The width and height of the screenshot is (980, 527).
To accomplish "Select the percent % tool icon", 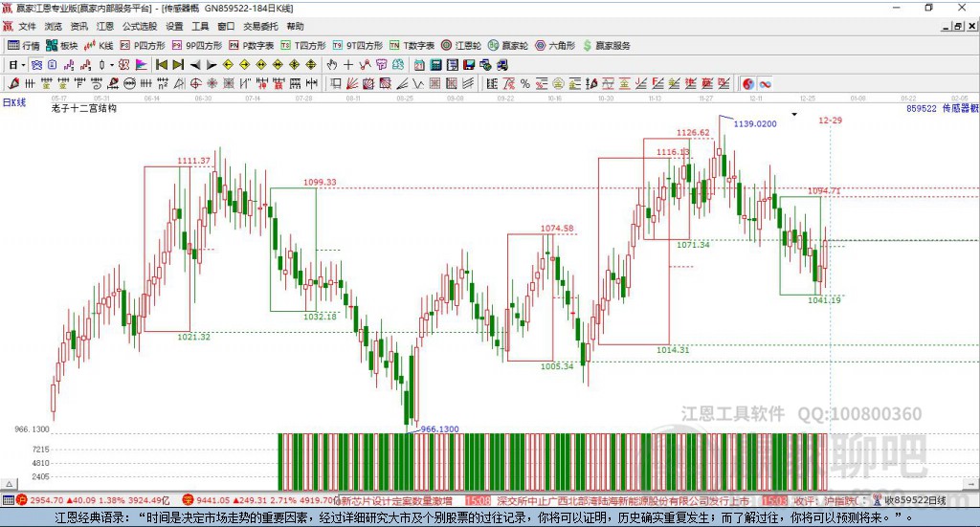I will click(x=525, y=83).
